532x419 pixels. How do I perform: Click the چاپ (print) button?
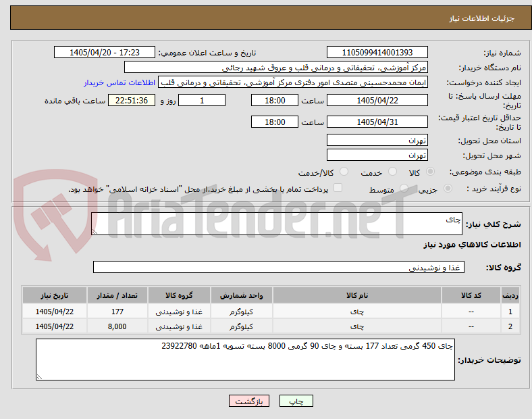[x=296, y=401]
